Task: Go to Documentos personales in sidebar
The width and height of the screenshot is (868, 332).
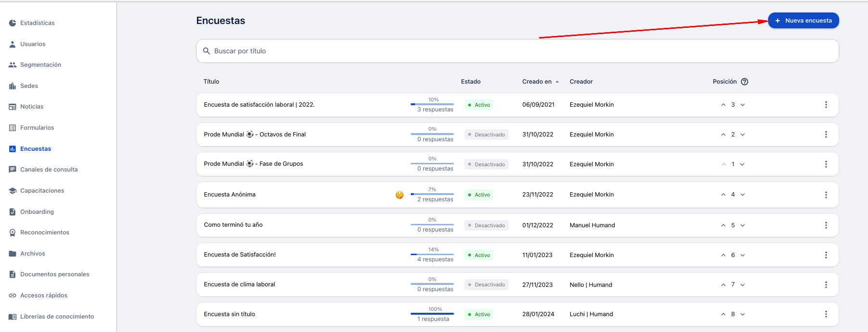Action: point(54,274)
